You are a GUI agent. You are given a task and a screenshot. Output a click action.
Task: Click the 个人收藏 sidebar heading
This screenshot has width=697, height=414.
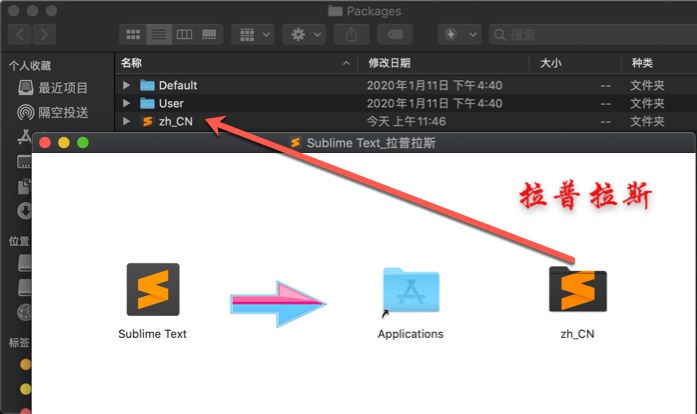coord(30,66)
